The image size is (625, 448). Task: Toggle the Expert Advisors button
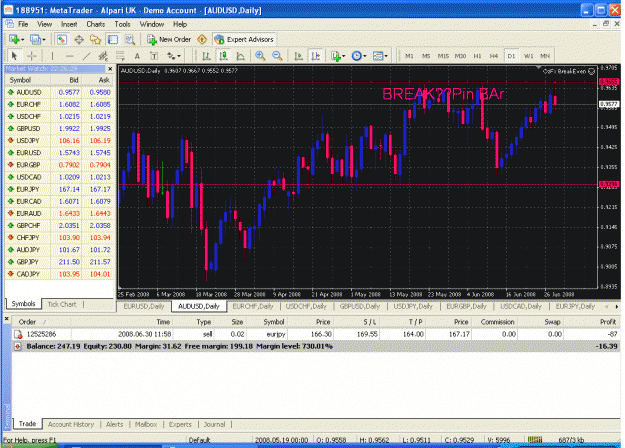[x=244, y=39]
